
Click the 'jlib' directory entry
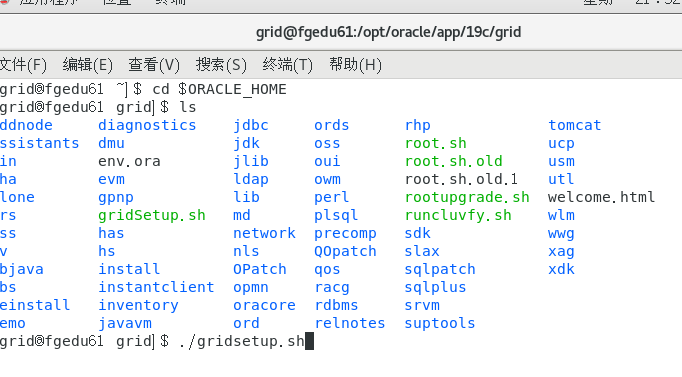pyautogui.click(x=251, y=161)
